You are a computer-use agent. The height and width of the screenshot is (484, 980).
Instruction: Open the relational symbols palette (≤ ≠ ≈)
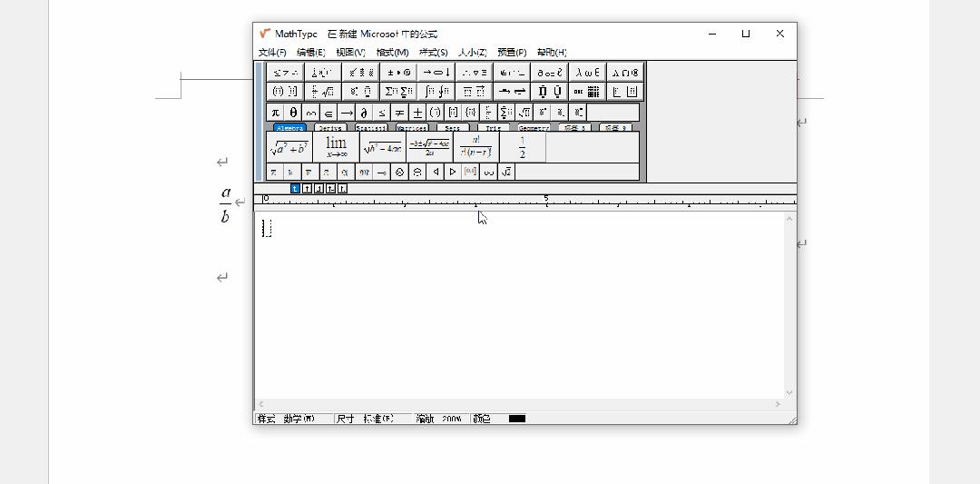pyautogui.click(x=285, y=72)
